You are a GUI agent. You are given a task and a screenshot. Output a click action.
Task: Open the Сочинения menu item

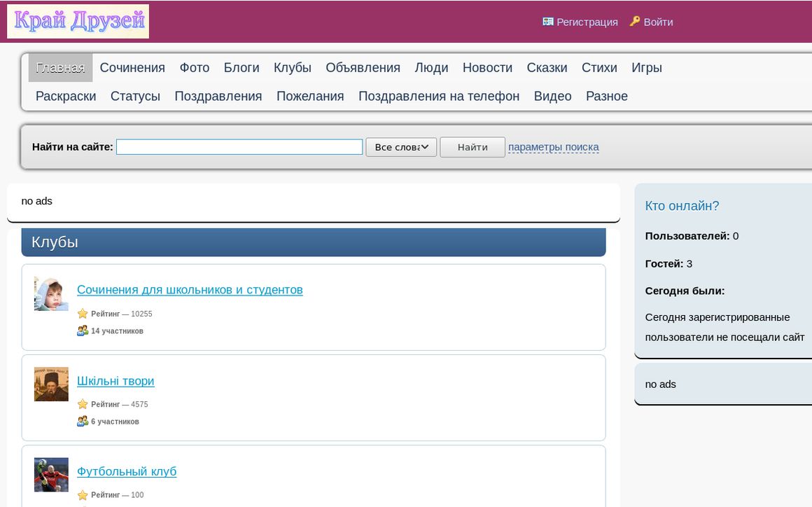pyautogui.click(x=132, y=68)
